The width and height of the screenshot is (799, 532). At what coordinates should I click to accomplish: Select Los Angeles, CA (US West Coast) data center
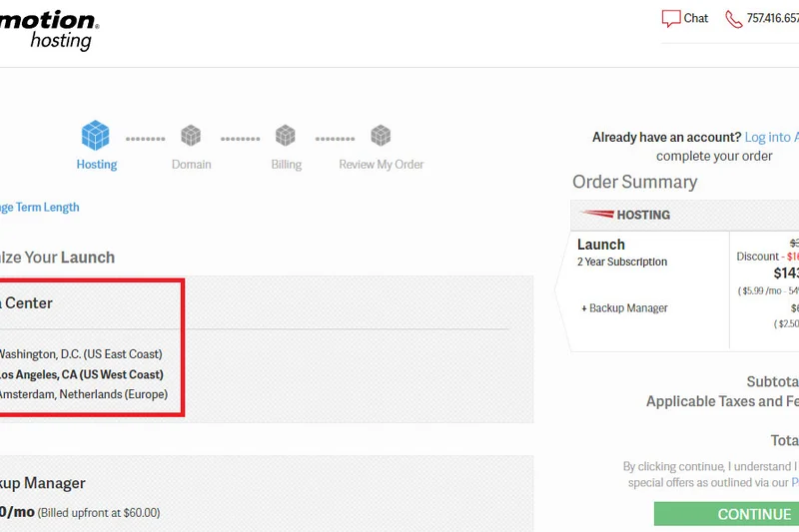click(82, 374)
